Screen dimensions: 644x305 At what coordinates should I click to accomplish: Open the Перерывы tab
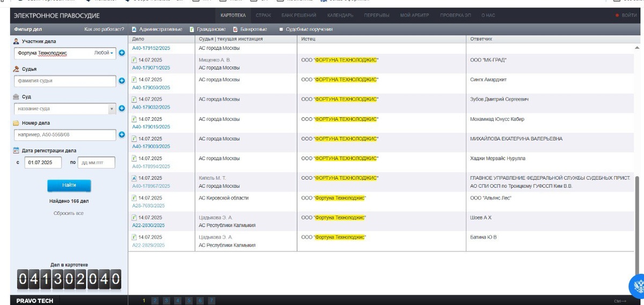point(377,16)
